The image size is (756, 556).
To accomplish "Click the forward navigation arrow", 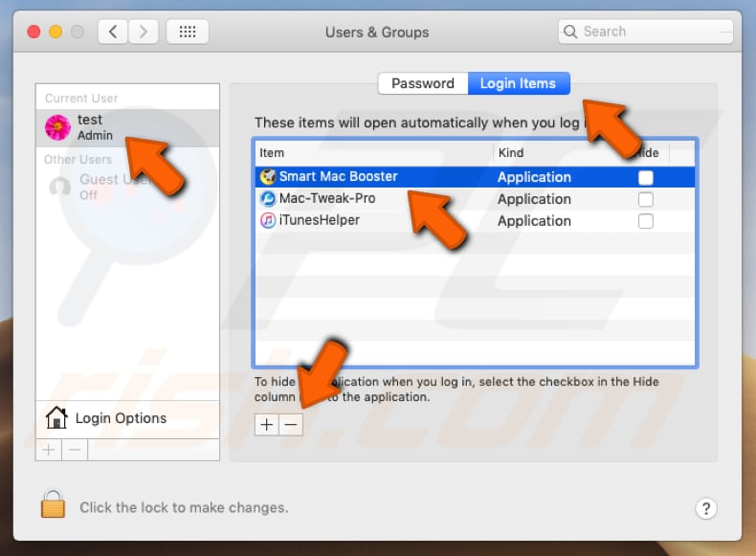I will pos(144,32).
